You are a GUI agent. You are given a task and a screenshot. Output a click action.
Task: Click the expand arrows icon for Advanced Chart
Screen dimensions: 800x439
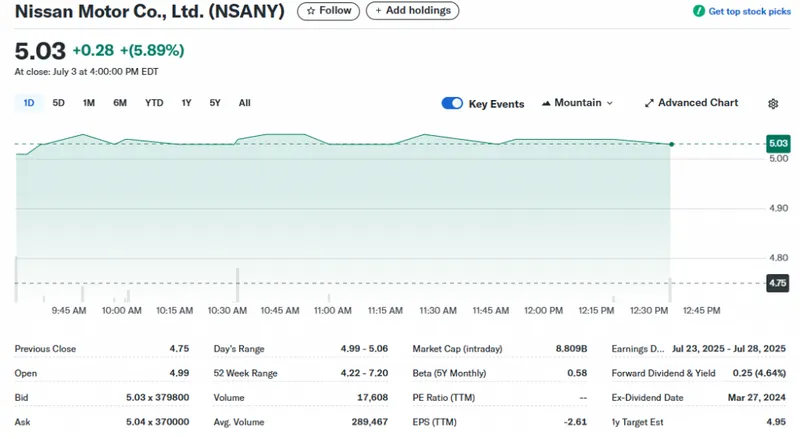649,104
